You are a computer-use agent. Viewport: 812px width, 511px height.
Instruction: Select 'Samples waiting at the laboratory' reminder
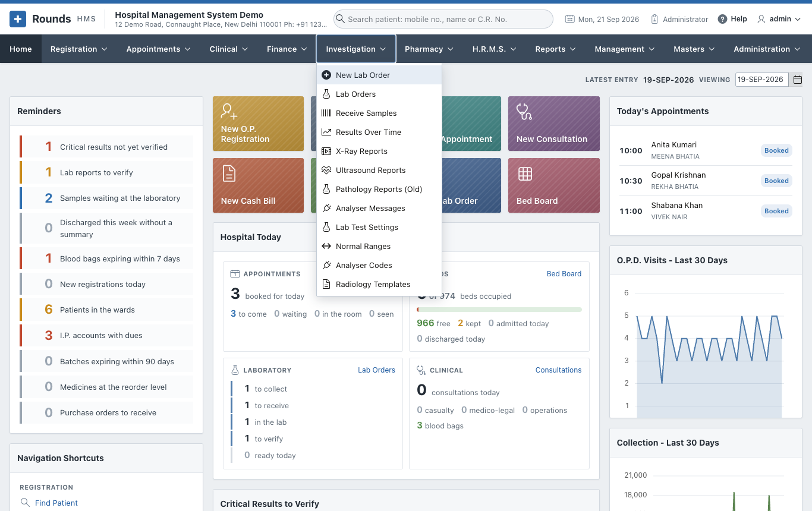[x=106, y=198]
